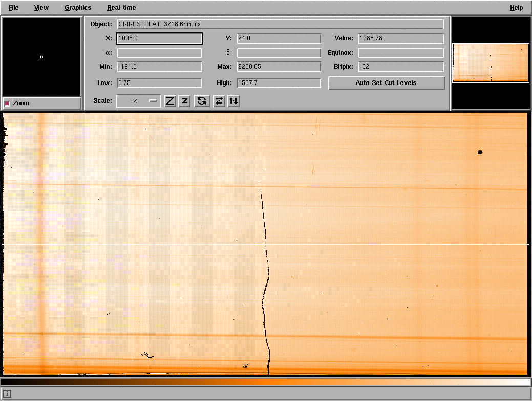This screenshot has width=532, height=401.
Task: Open the Help menu
Action: point(516,8)
